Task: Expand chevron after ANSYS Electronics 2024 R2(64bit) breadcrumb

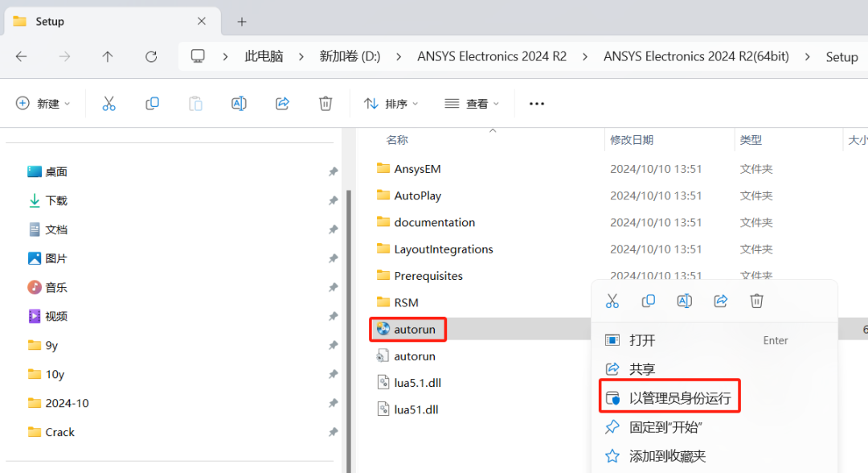Action: tap(808, 56)
